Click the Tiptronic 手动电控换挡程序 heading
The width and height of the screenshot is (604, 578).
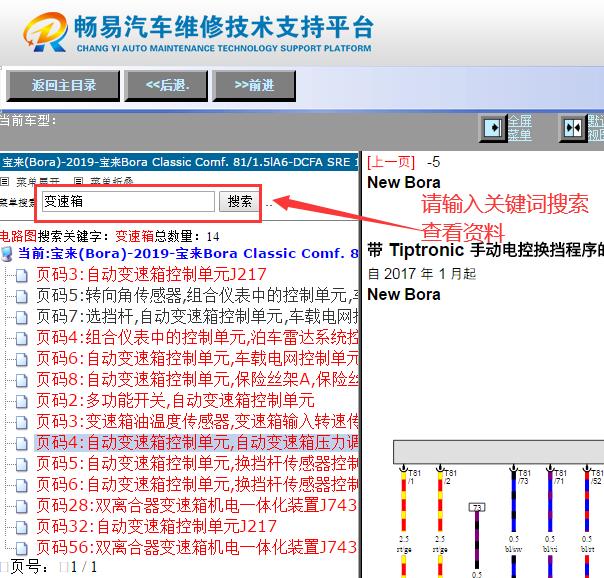485,250
